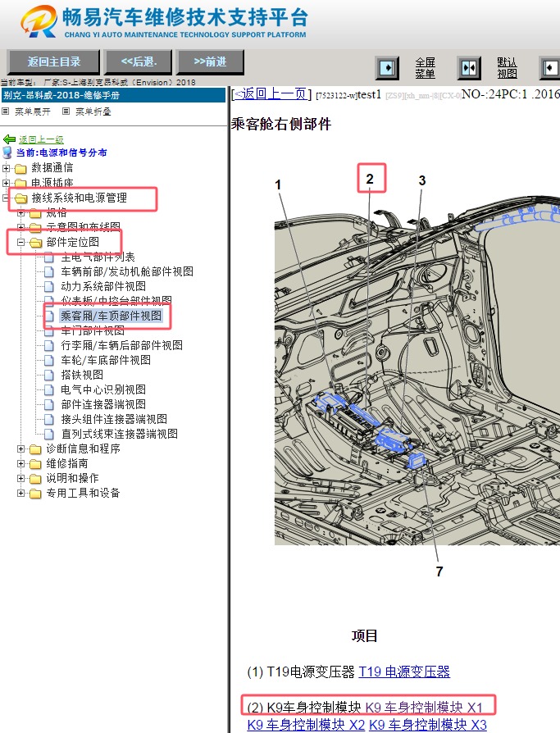Screen dimensions: 560x733
Task: Open the K9 车身控制模块 X3 link
Action: [x=428, y=725]
